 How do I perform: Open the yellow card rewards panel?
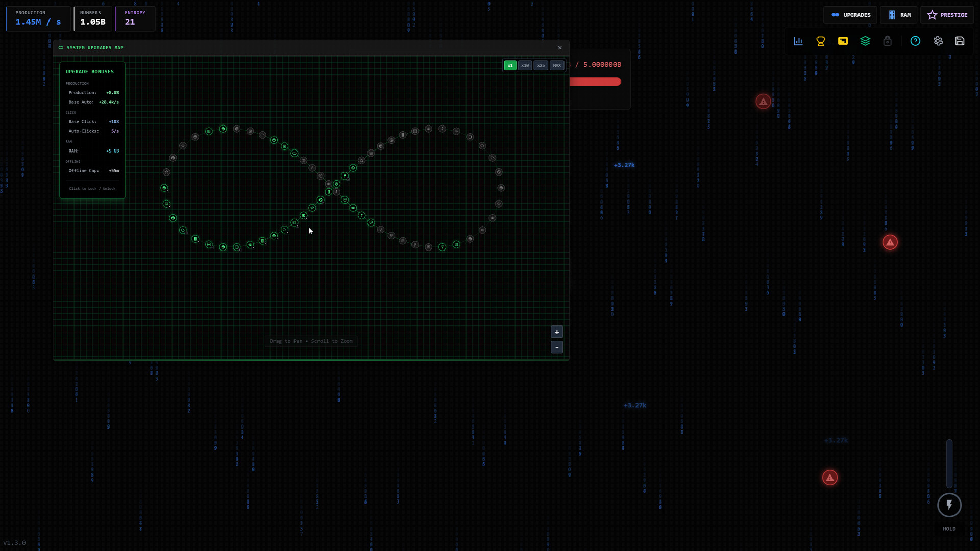843,41
